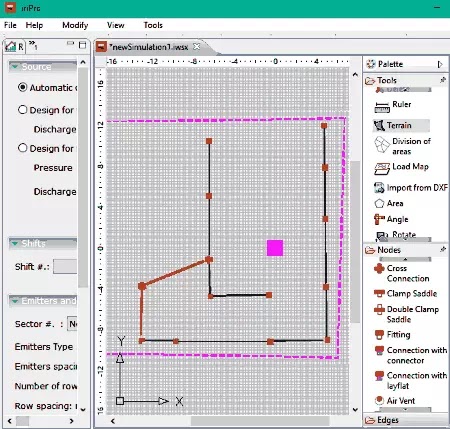The image size is (450, 429).
Task: Show hidden tabs chevron list
Action: tap(33, 45)
